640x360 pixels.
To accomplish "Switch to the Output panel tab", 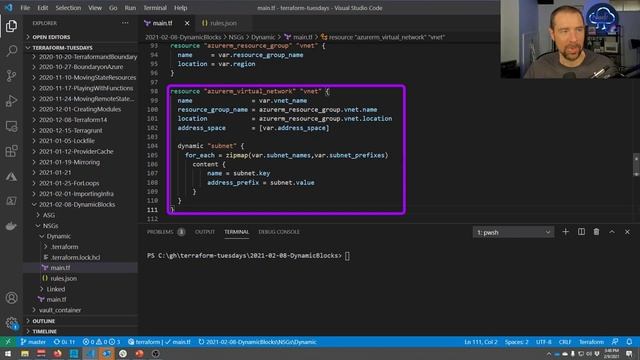I will 205,232.
